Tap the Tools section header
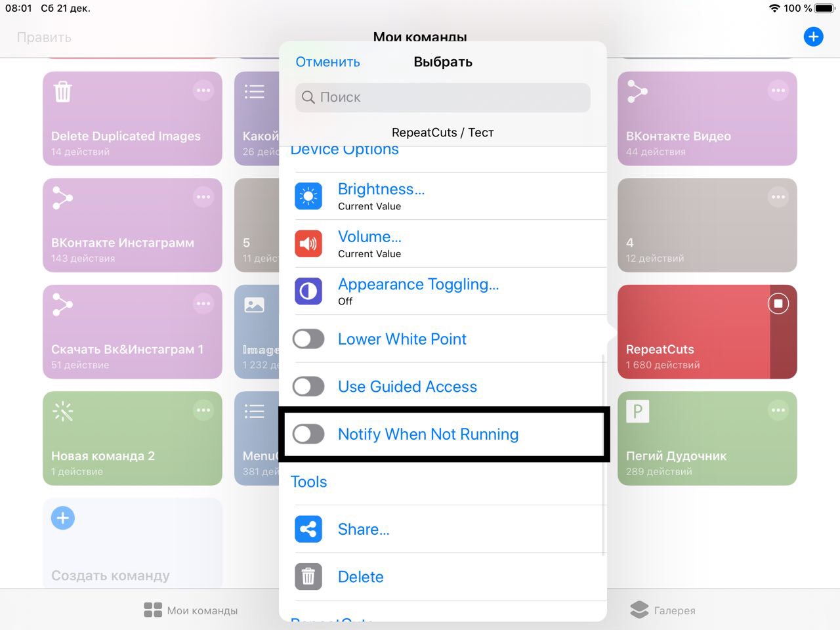This screenshot has height=630, width=840. click(308, 482)
